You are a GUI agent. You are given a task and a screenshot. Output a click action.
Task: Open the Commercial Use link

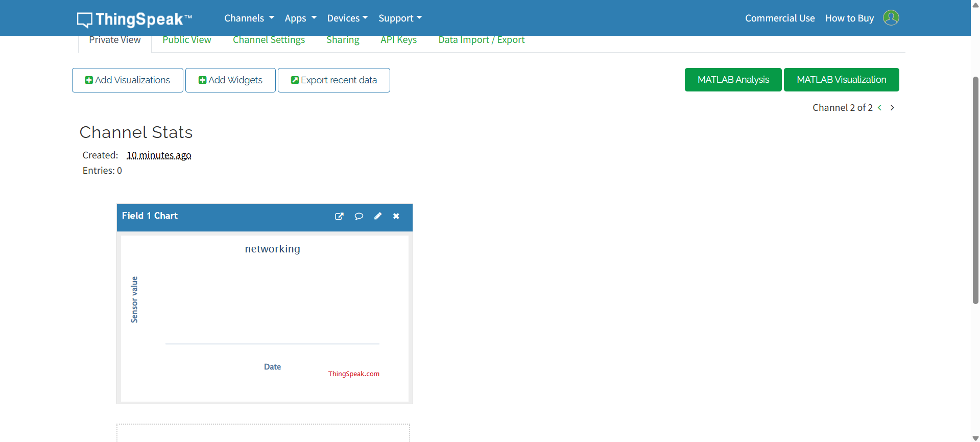780,18
